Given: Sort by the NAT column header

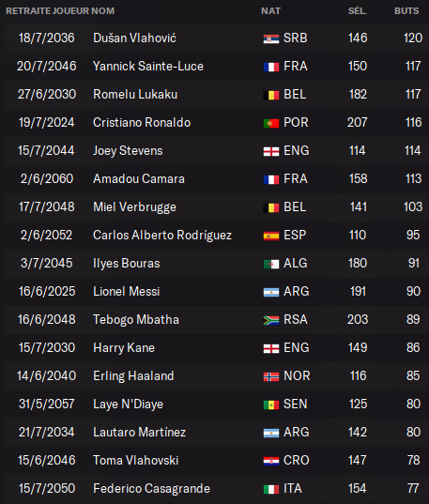Looking at the screenshot, I should tap(270, 11).
